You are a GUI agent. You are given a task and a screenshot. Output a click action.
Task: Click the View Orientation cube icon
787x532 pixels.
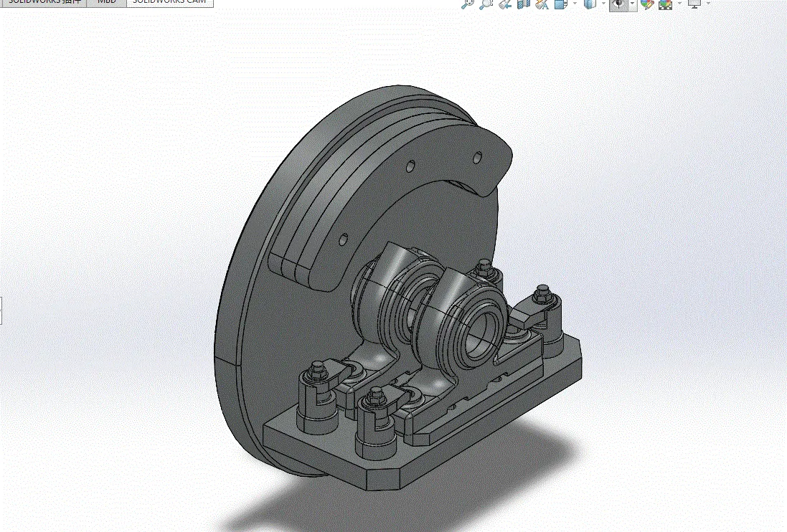click(x=560, y=4)
